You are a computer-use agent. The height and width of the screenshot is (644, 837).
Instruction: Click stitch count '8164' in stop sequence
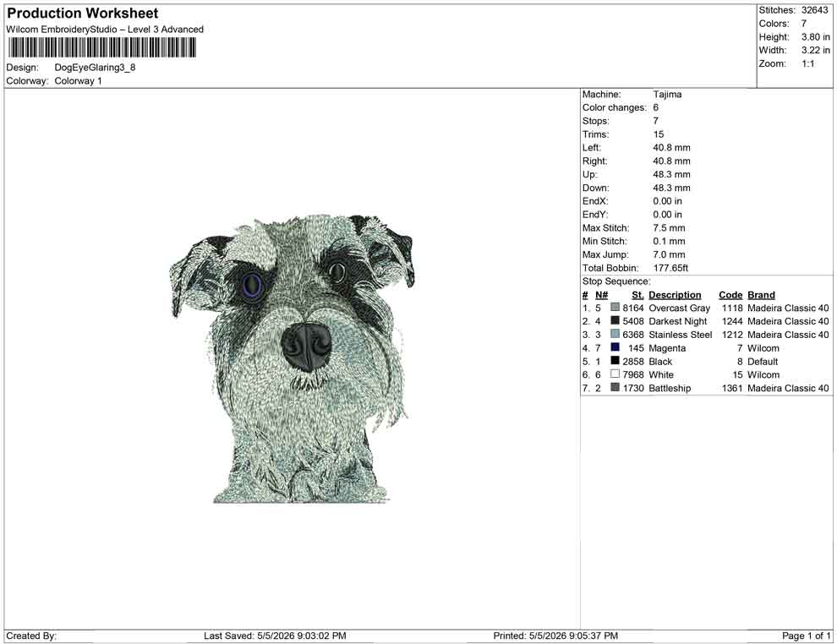(633, 308)
